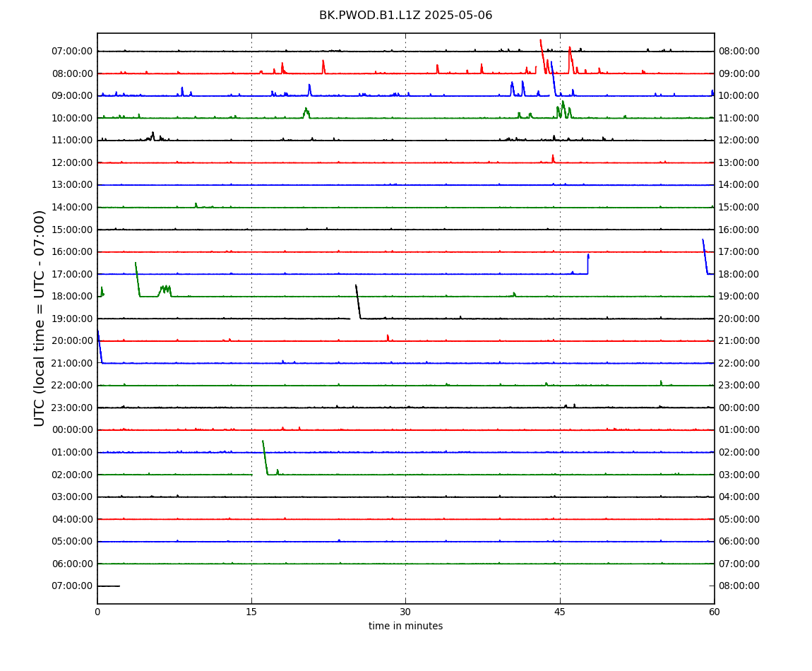Click the 00:00:00 UTC label on left axis
Image resolution: width=812 pixels, height=671 pixels.
[x=72, y=430]
